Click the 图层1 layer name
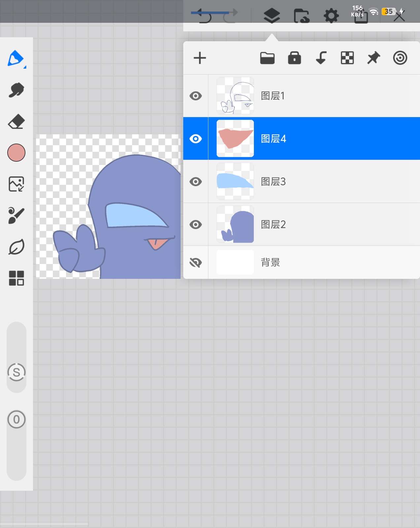420x528 pixels. coord(273,96)
